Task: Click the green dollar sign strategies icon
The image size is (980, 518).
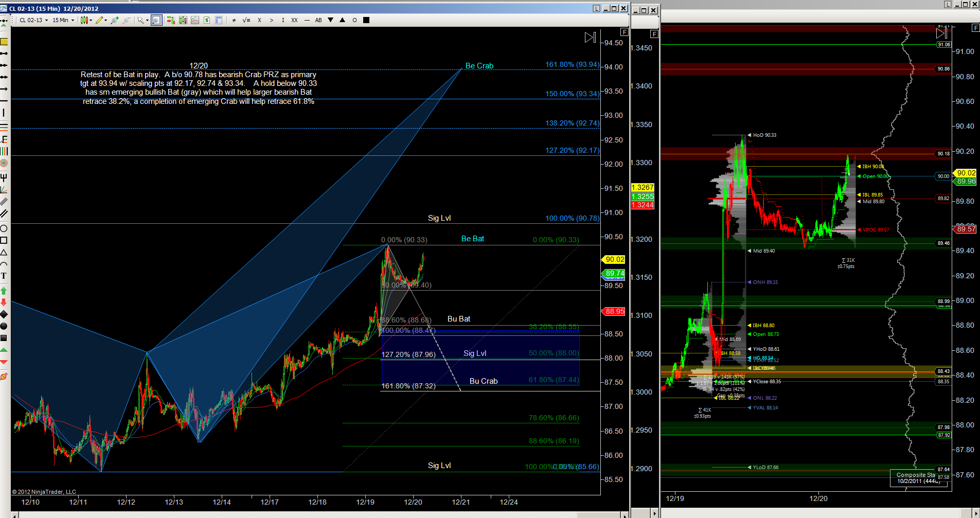Action: (207, 21)
